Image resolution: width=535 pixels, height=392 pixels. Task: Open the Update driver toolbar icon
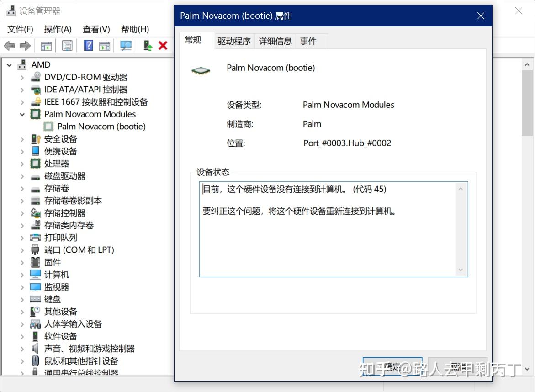click(x=147, y=45)
